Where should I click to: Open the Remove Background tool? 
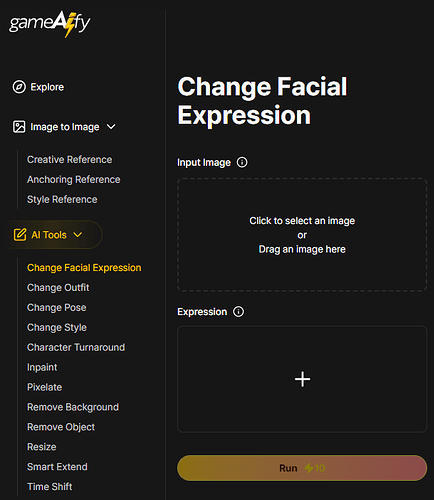coord(73,407)
